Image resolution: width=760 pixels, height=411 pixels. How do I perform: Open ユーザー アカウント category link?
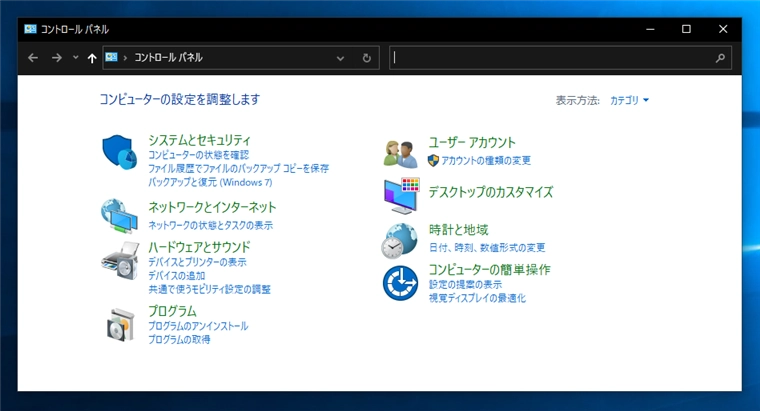coord(472,142)
